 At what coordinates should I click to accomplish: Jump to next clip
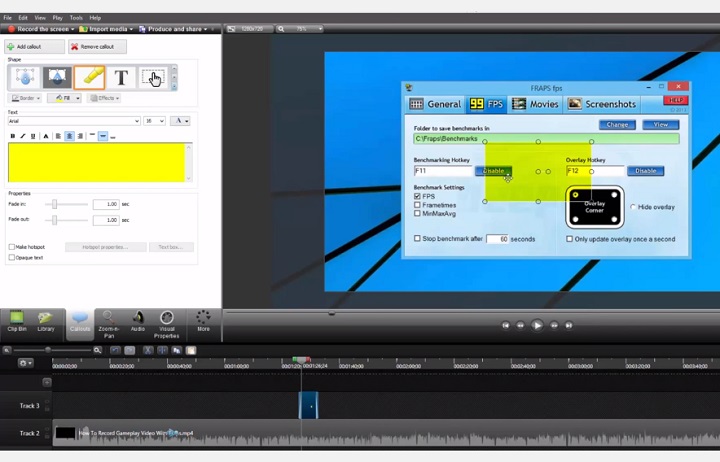click(x=569, y=325)
